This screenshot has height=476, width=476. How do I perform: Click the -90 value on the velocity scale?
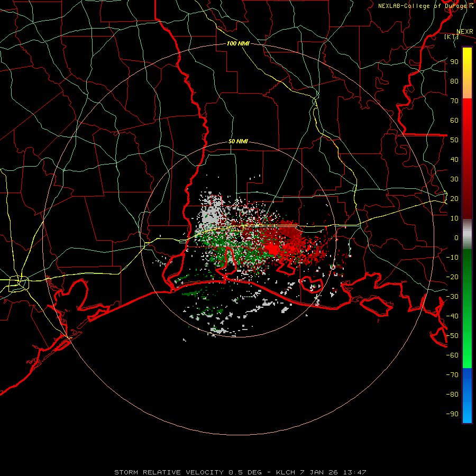coord(452,414)
